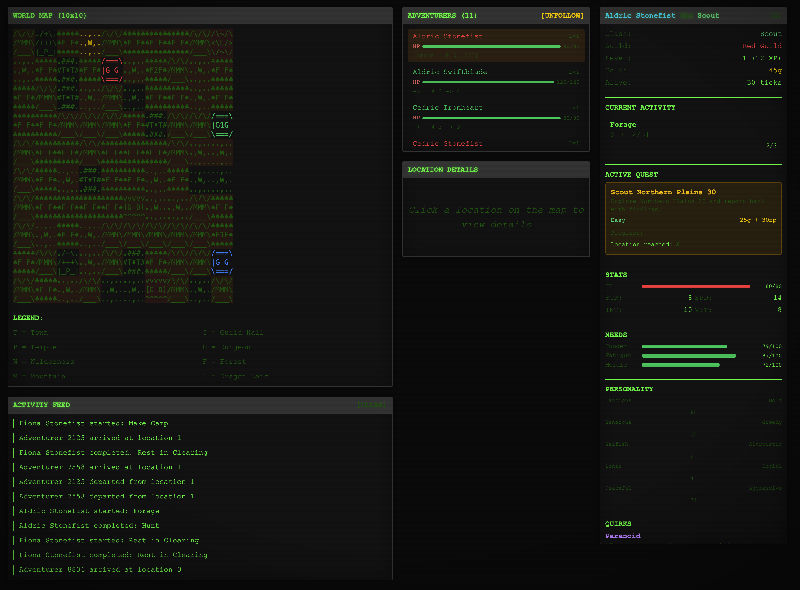
Task: Click the Paranoid quirk label
Action: tap(622, 536)
